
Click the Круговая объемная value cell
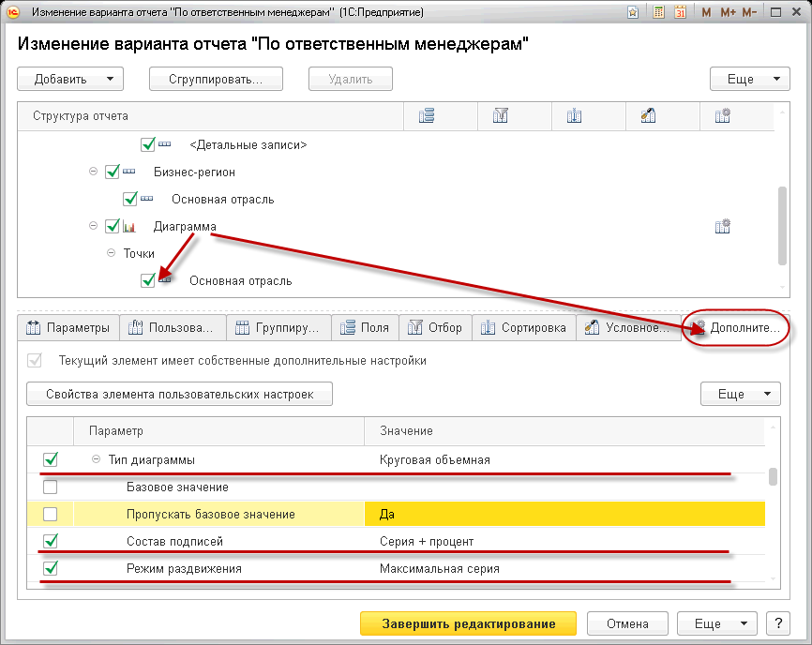tap(563, 460)
